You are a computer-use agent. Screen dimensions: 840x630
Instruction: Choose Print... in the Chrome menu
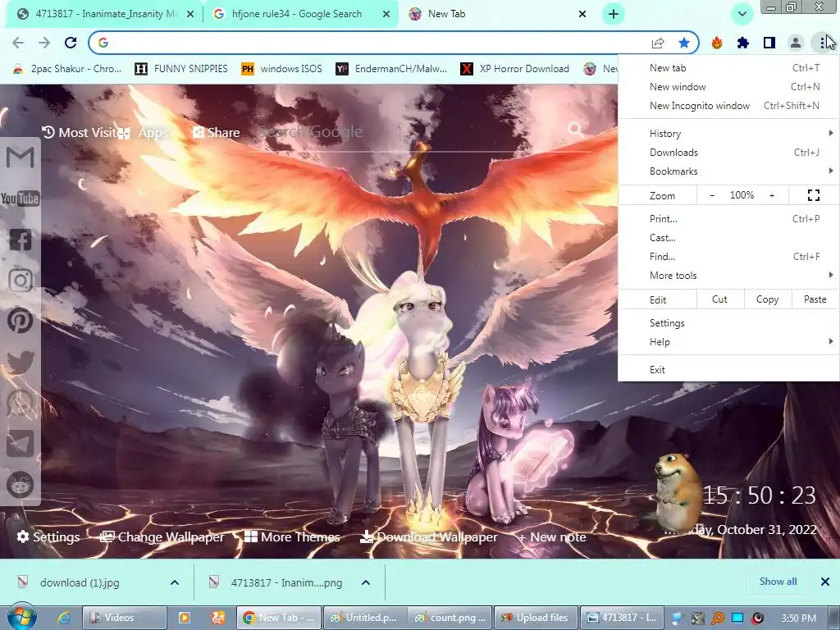(728, 218)
